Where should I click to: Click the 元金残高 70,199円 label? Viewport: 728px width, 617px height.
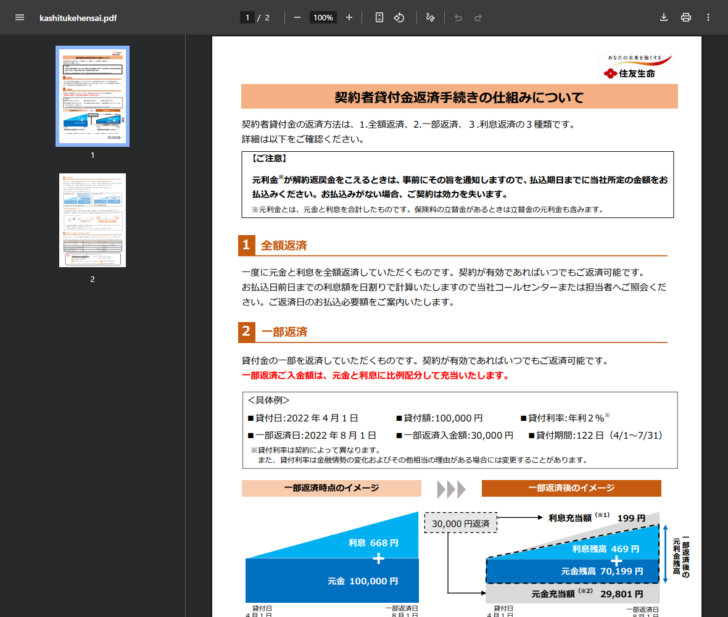602,571
